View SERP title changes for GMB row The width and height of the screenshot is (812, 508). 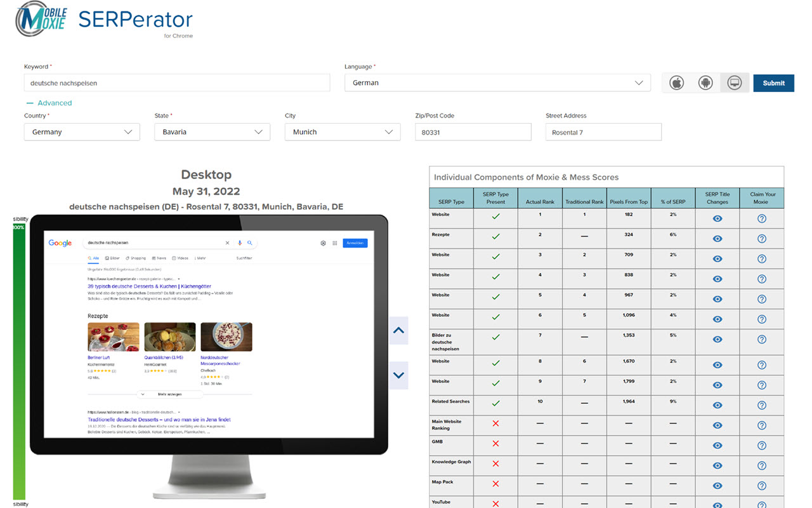[x=717, y=446]
